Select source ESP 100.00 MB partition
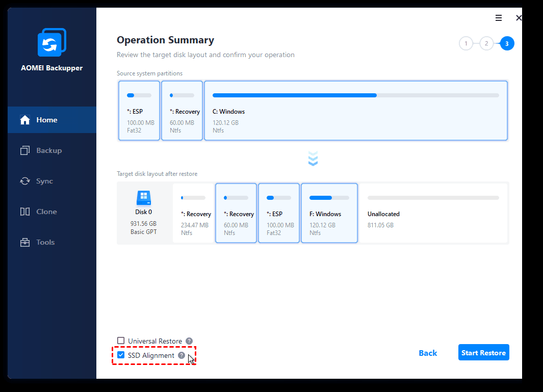The image size is (543, 392). pos(139,111)
